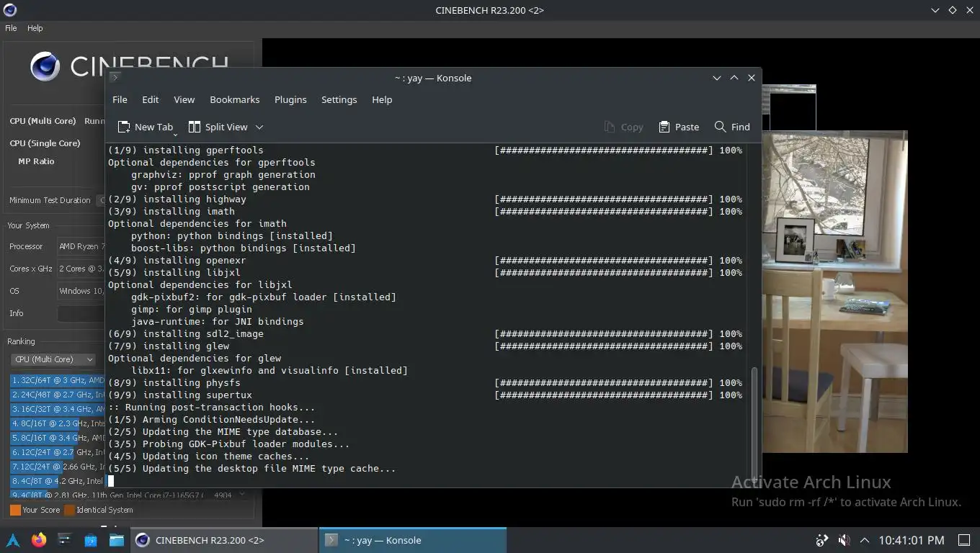Select ranking entry 3. 16C/32T @ 3.4 GHz
Screen dimensions: 980x553
[58, 409]
